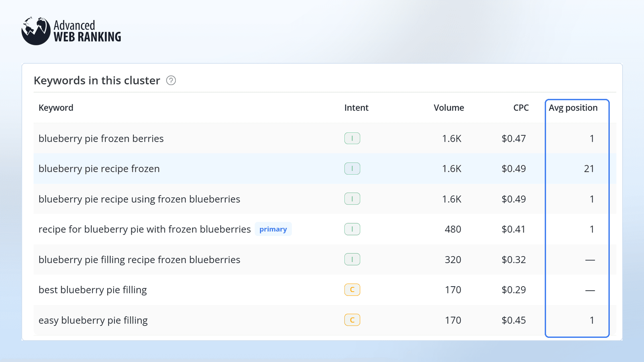This screenshot has width=644, height=362.
Task: Open the help icon beside Keywords in this cluster
Action: [x=171, y=80]
